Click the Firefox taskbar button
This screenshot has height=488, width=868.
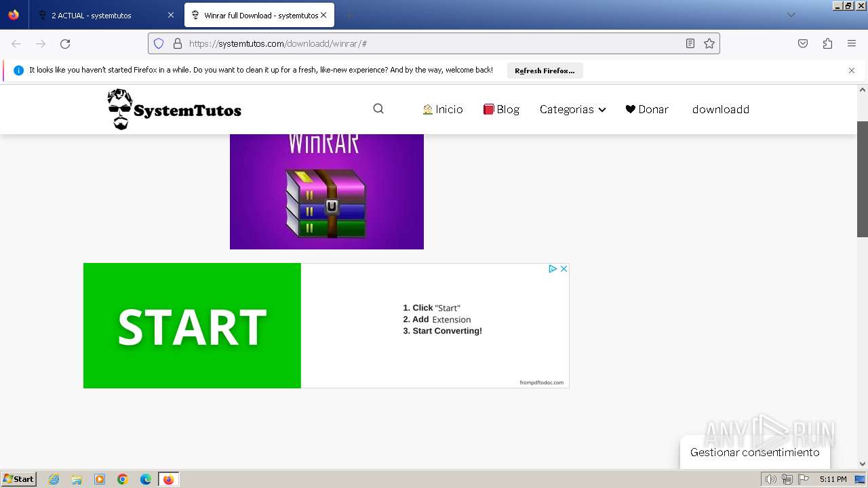pos(168,479)
